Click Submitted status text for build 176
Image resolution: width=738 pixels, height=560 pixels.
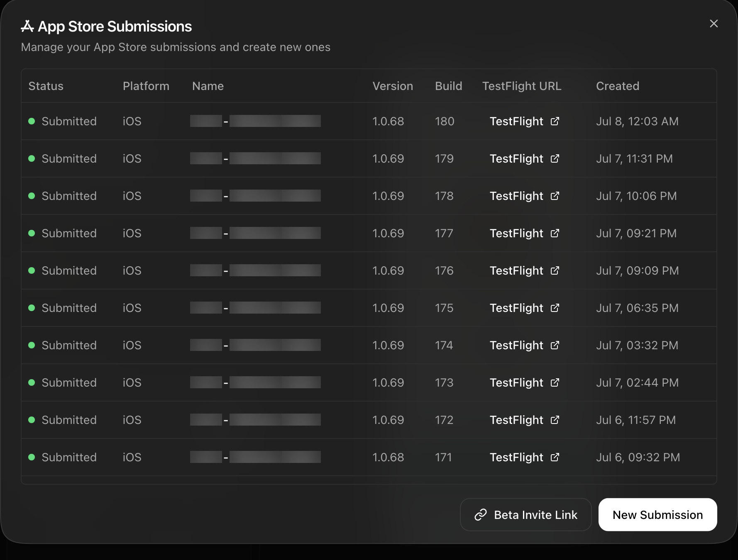pyautogui.click(x=69, y=270)
